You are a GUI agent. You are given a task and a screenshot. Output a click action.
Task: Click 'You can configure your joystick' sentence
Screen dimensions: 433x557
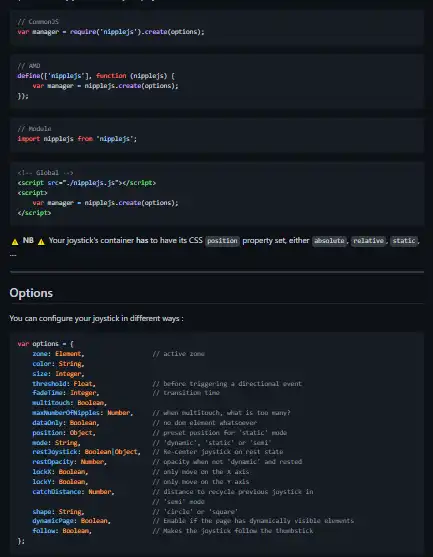point(97,318)
